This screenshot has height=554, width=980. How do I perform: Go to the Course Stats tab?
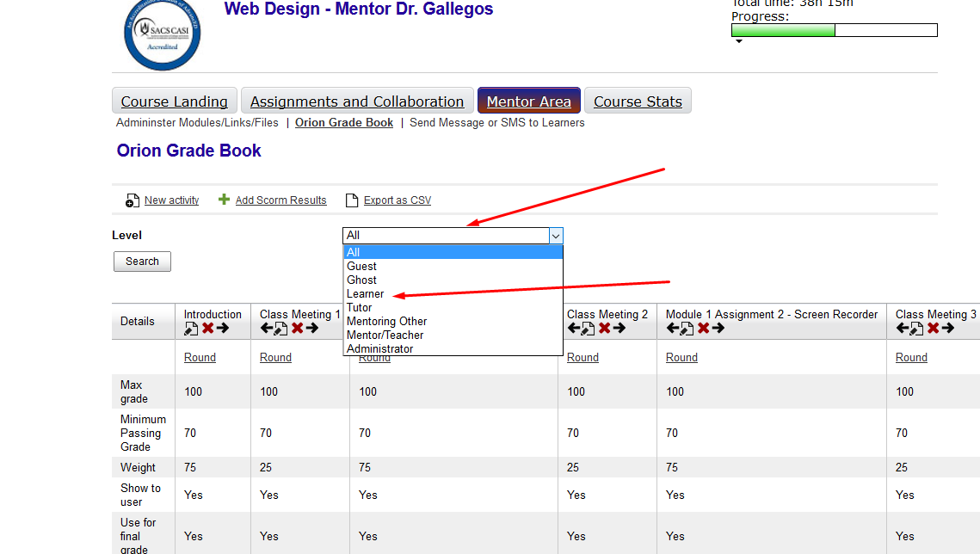[x=638, y=102]
